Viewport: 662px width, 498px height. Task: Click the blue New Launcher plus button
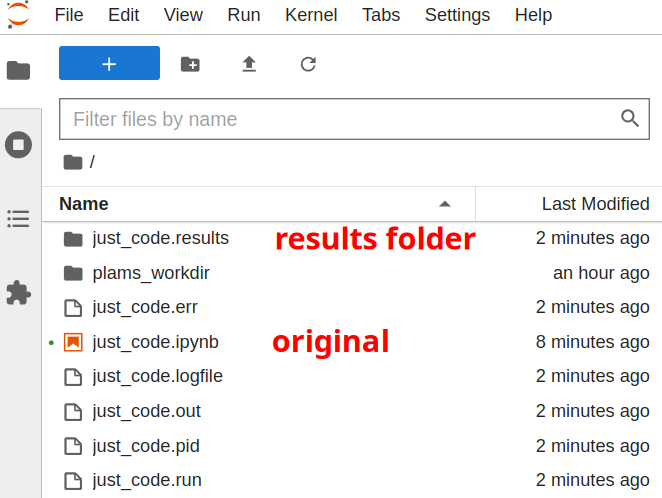tap(109, 63)
